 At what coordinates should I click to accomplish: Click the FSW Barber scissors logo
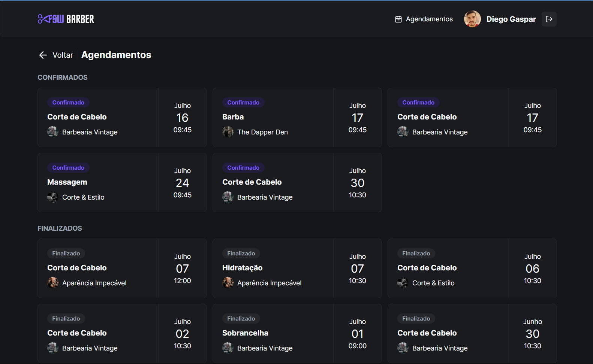[x=66, y=19]
